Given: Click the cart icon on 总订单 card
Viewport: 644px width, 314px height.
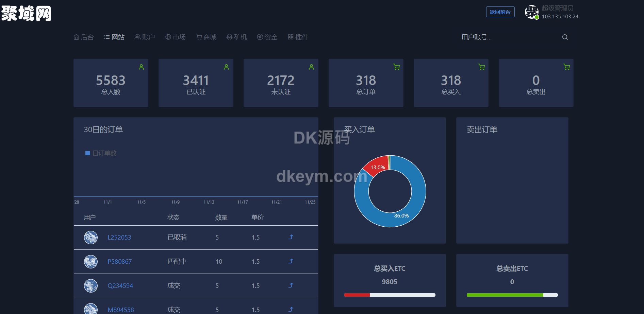Looking at the screenshot, I should pyautogui.click(x=396, y=67).
